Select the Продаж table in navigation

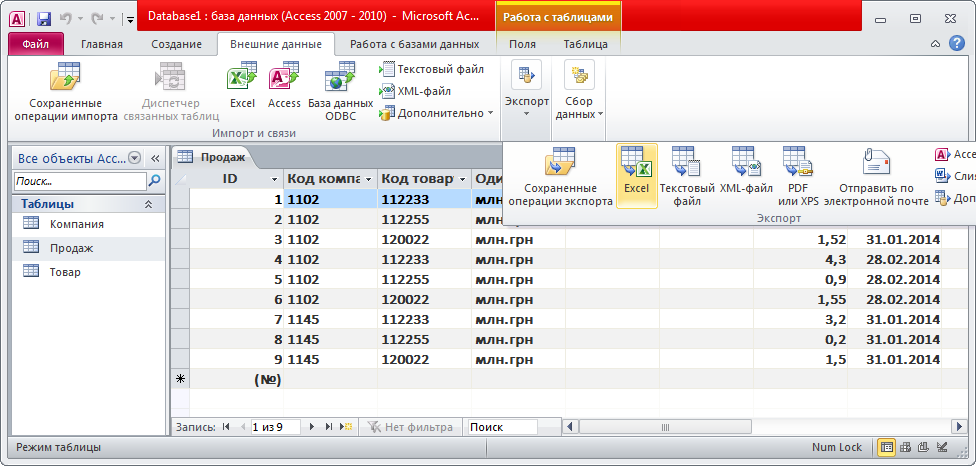[88, 248]
